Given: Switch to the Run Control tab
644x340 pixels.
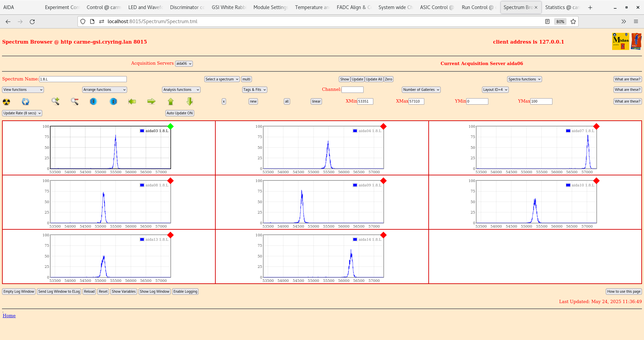Looking at the screenshot, I should (x=477, y=7).
